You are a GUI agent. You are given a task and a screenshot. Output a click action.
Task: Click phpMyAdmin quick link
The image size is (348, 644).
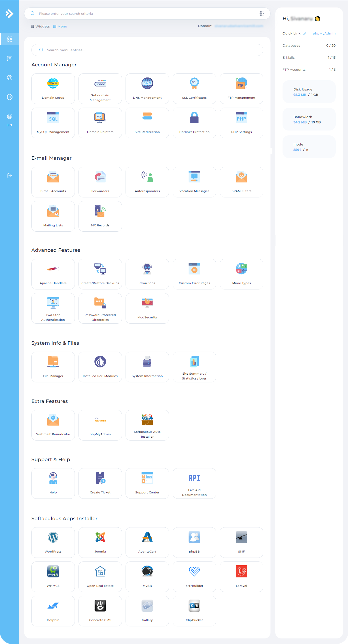coord(324,33)
